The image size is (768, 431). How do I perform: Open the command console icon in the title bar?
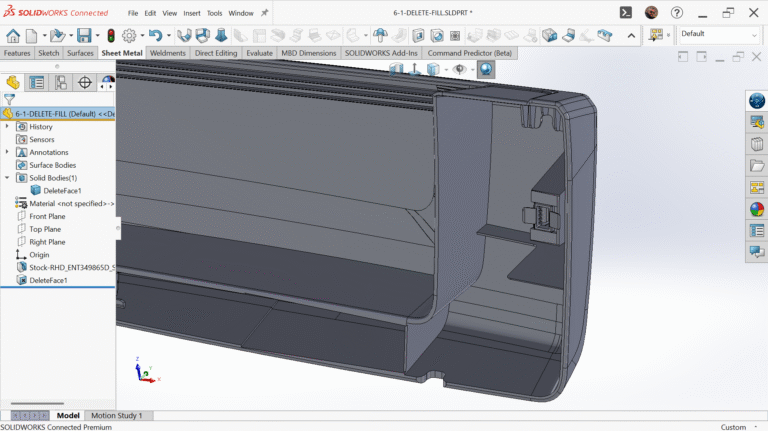coord(626,13)
